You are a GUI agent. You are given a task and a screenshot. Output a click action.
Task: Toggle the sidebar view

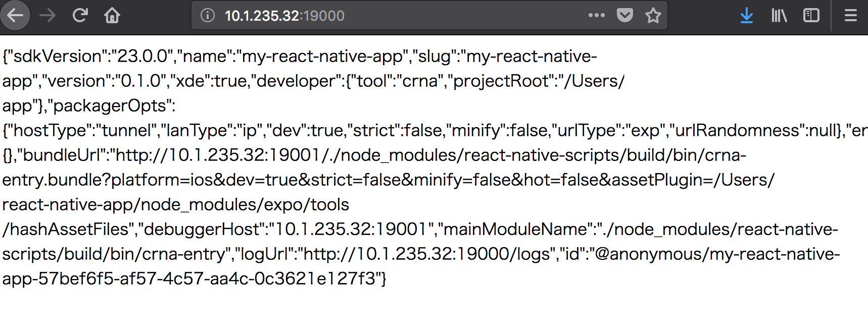tap(811, 16)
